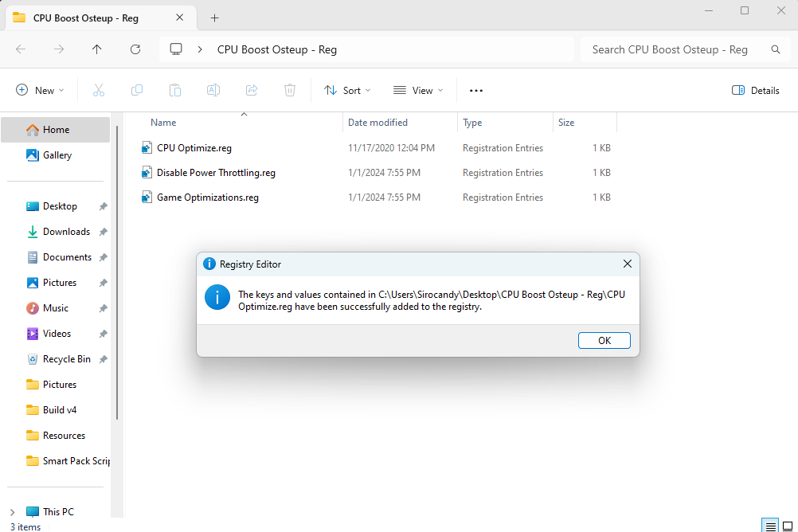Click the Share icon in toolbar
This screenshot has width=798, height=532.
pyautogui.click(x=252, y=91)
